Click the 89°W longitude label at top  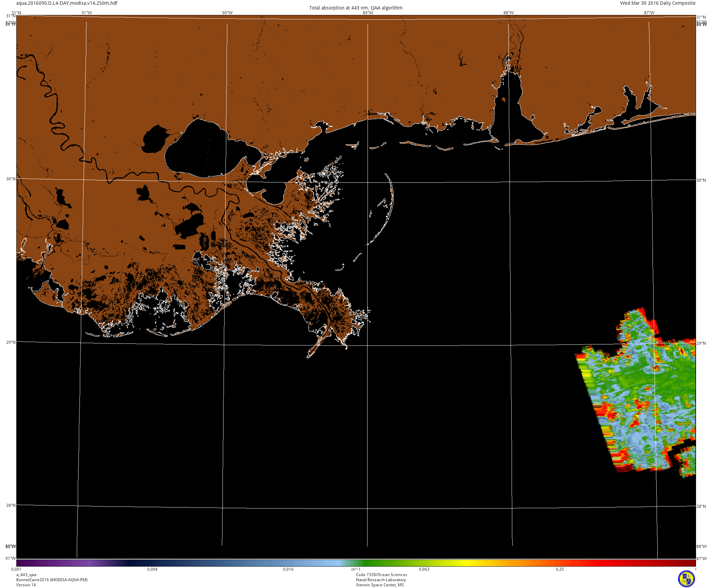tap(368, 13)
